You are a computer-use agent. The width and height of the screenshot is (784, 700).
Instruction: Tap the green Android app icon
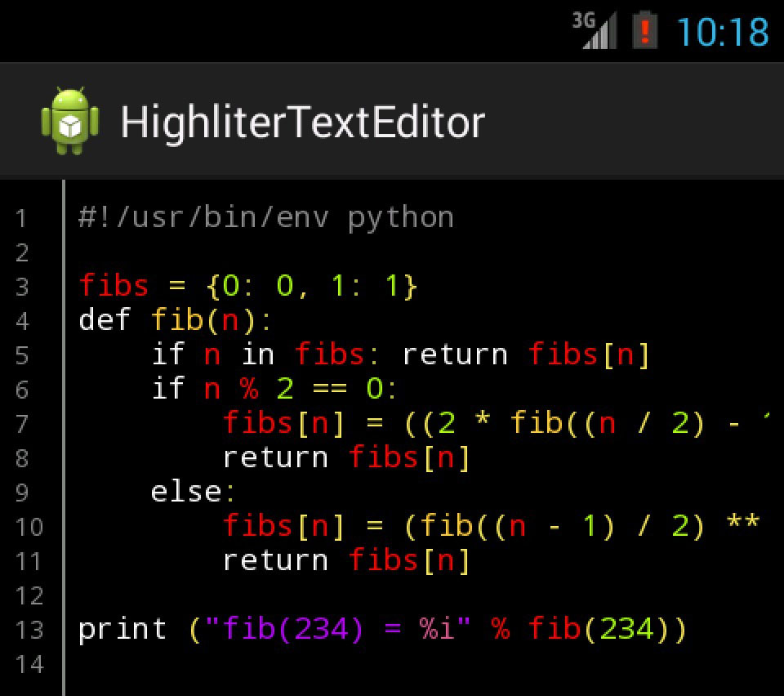[69, 122]
